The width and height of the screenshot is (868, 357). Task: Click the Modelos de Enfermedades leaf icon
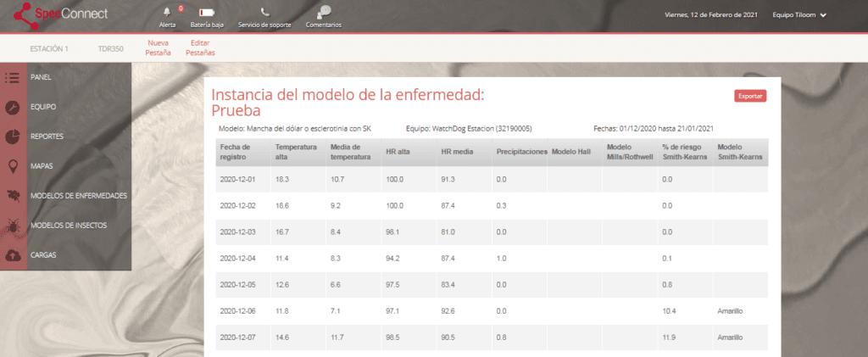[x=12, y=195]
